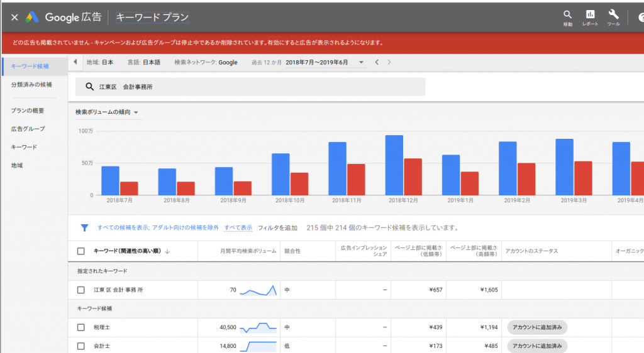Image resolution: width=644 pixels, height=353 pixels.
Task: Click the 2019年3月 blue bar
Action: coord(564,167)
